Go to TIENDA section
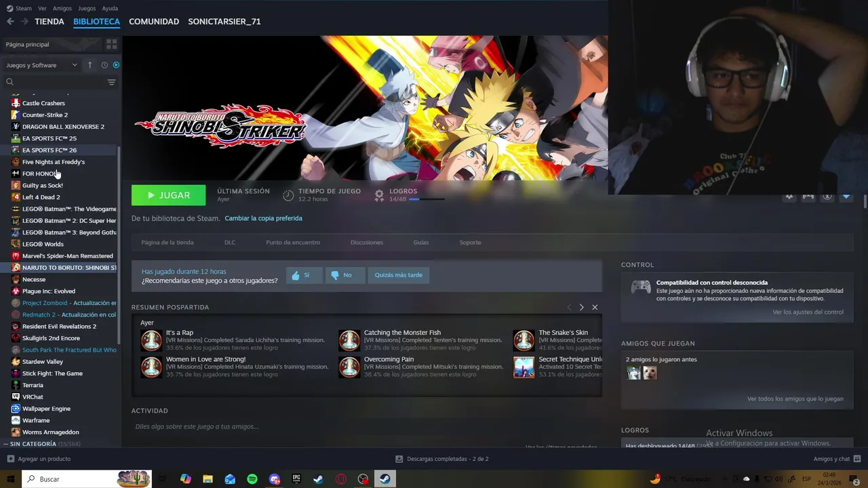Viewport: 868px width, 488px height. 50,22
